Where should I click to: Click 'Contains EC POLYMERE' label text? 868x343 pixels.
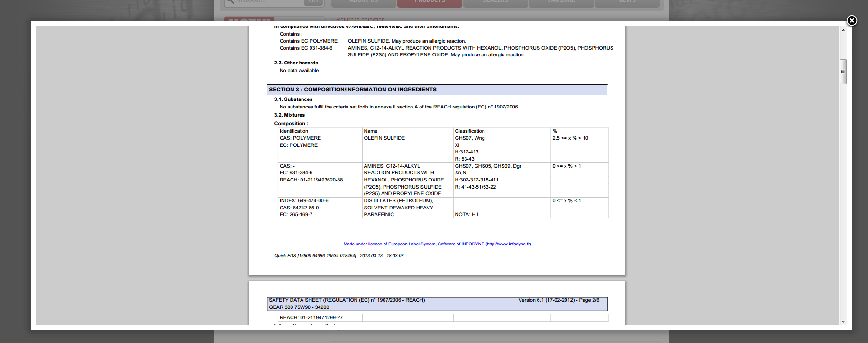pyautogui.click(x=308, y=41)
